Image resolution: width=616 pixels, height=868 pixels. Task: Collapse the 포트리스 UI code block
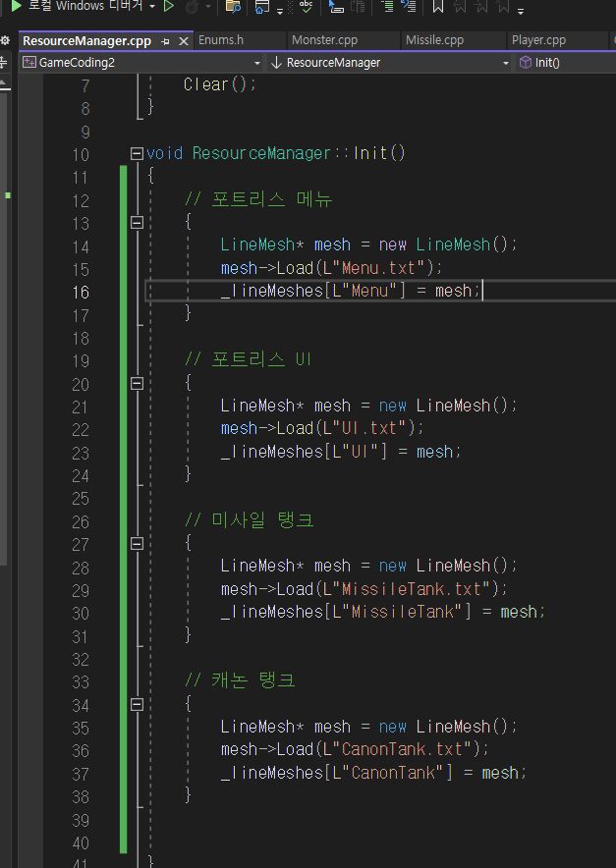coord(137,383)
